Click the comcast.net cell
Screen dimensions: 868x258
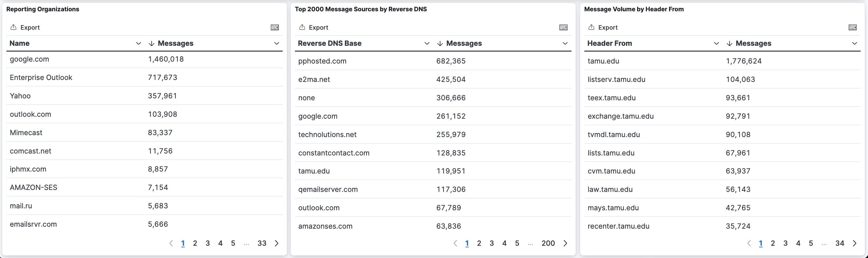tap(30, 151)
